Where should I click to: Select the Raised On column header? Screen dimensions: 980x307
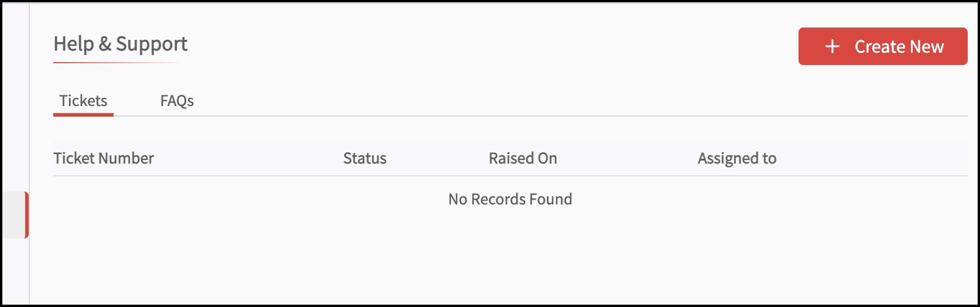point(523,158)
